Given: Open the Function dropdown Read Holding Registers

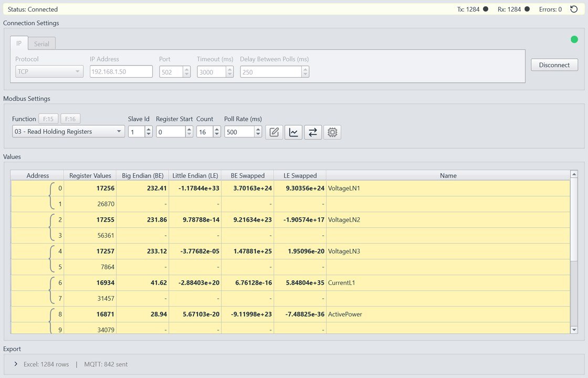Looking at the screenshot, I should tap(68, 132).
